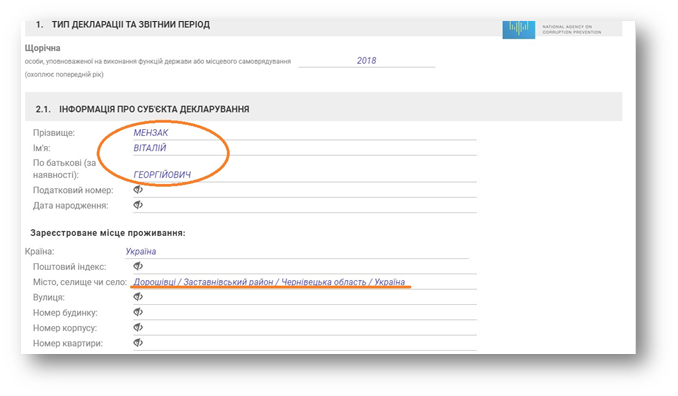Viewport: 678px width, 396px height.
Task: Click the label Місто, селище чи село:
Action: 80,282
